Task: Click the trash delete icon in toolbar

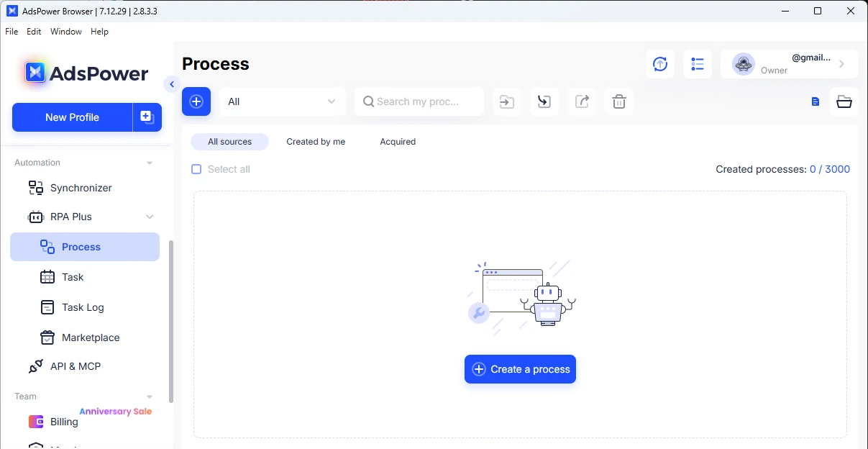Action: click(x=618, y=101)
